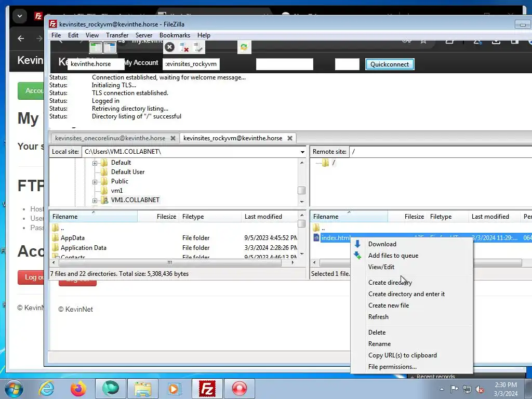Open Windows Media Player taskbar icon
Image resolution: width=532 pixels, height=399 pixels.
point(175,389)
